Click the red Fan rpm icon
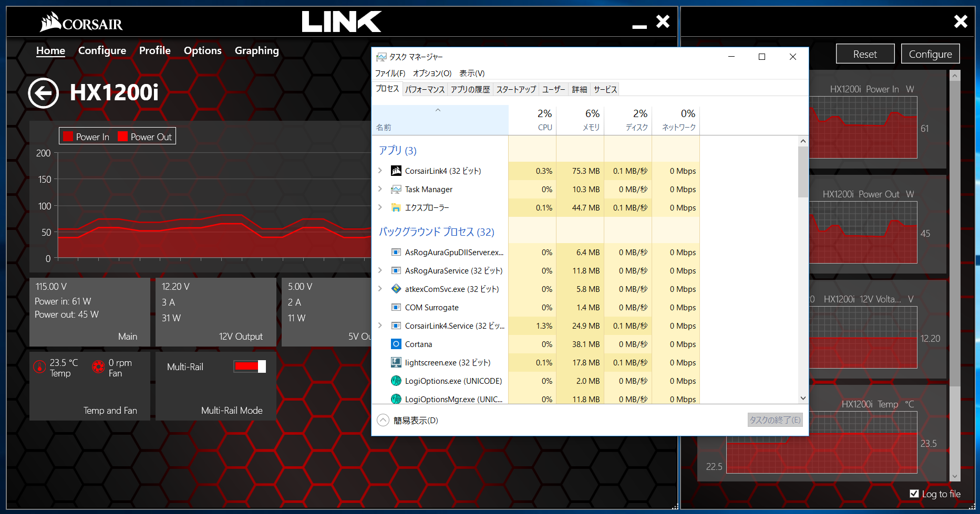Screen dimensions: 980x514 98,366
